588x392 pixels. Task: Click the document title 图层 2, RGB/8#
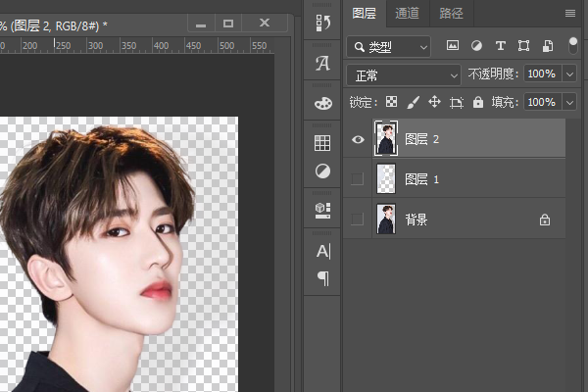(56, 25)
